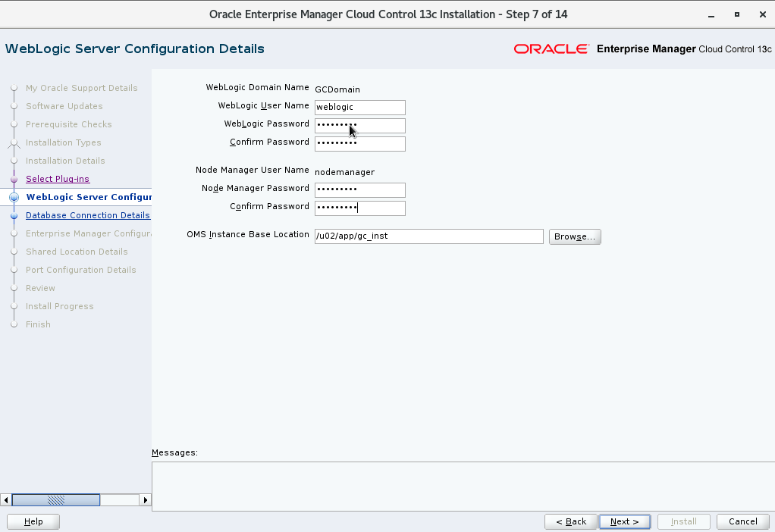This screenshot has height=532, width=775.
Task: Click the sidebar horizontal scrollbar thumb
Action: tap(56, 500)
